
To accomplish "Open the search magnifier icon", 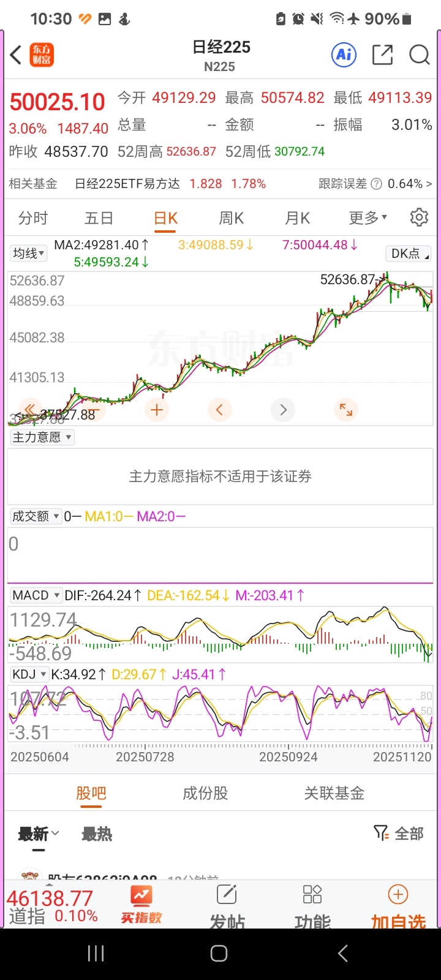I will click(419, 55).
